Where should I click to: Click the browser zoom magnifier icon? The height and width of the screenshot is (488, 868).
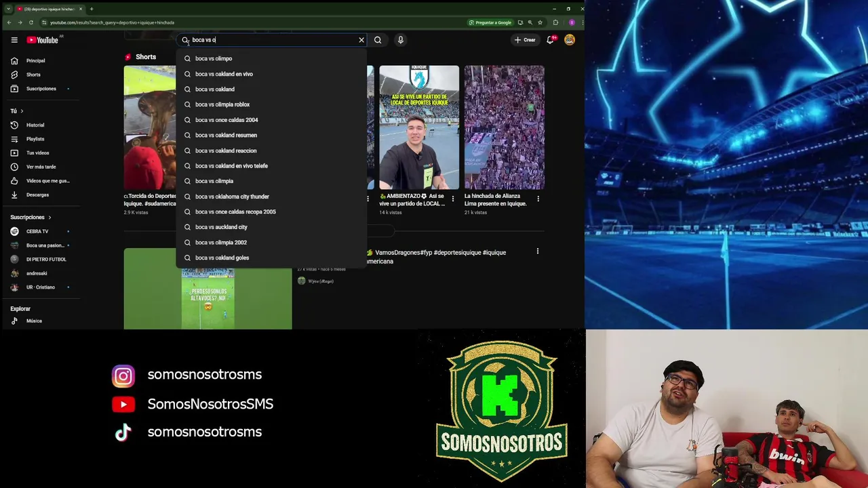coord(530,22)
